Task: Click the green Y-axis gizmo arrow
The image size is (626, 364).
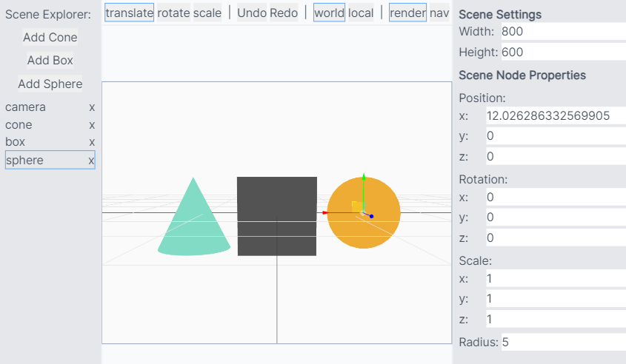Action: [363, 178]
